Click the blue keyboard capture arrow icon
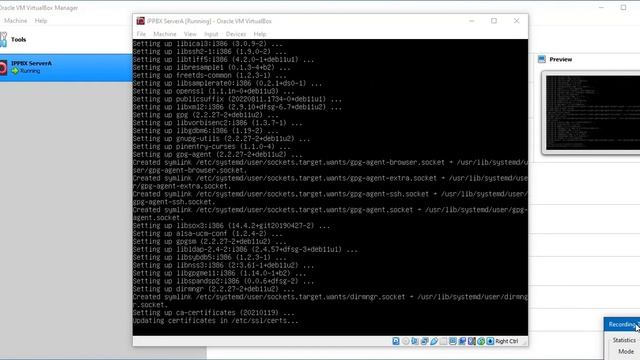Screen dimensions: 640x360 490,341
